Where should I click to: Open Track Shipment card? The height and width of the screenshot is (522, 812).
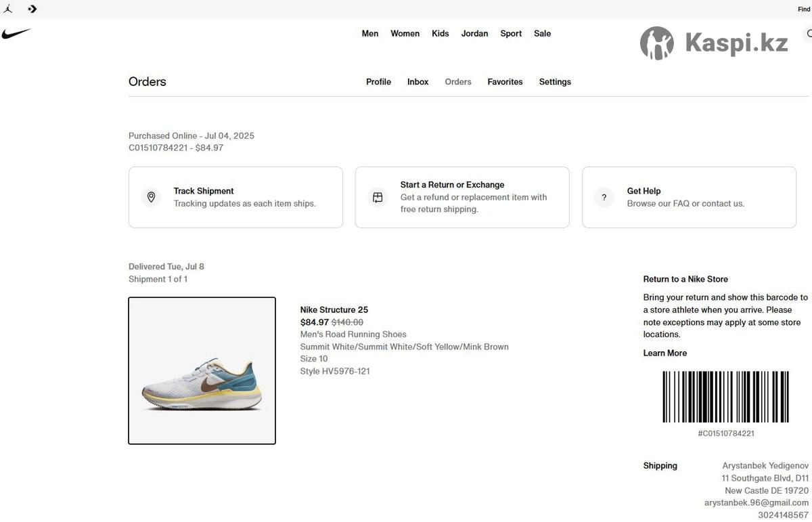(x=235, y=197)
